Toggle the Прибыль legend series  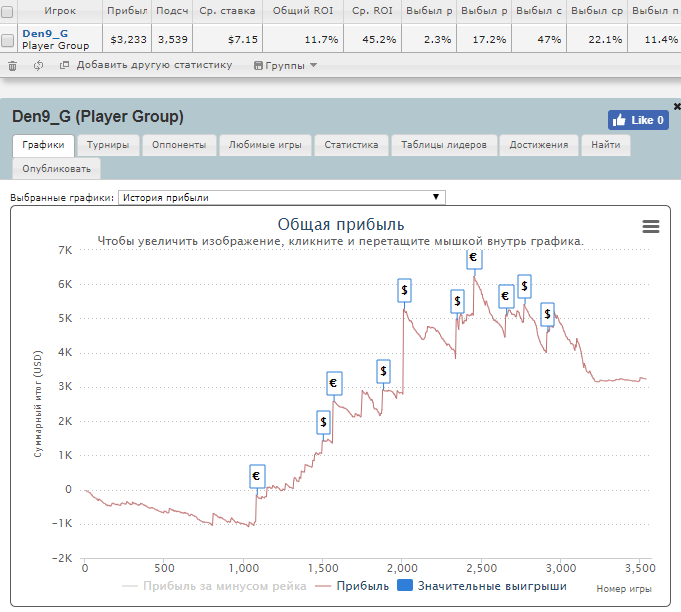[352, 586]
